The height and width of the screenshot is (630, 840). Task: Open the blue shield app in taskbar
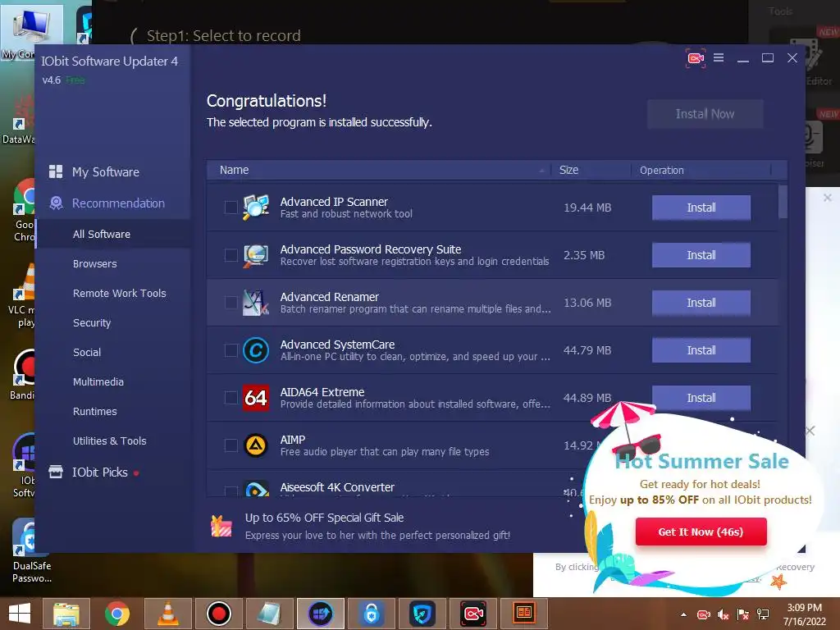point(422,613)
